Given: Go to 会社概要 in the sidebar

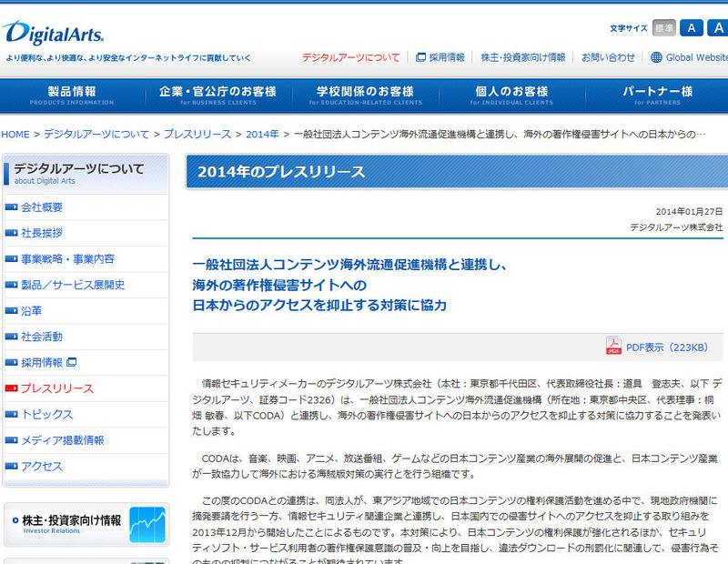Looking at the screenshot, I should [x=42, y=207].
